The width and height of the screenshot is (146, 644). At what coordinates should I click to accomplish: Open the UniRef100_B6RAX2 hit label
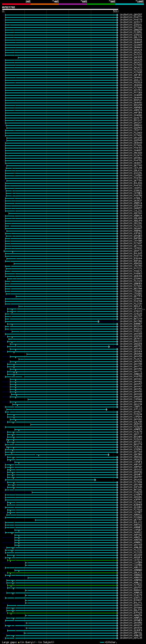131,590
